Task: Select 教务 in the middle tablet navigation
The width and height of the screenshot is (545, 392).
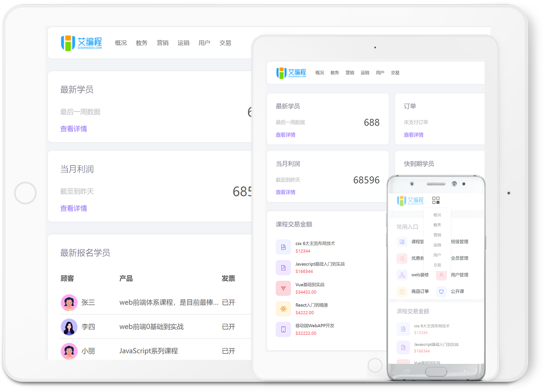Action: pyautogui.click(x=335, y=73)
